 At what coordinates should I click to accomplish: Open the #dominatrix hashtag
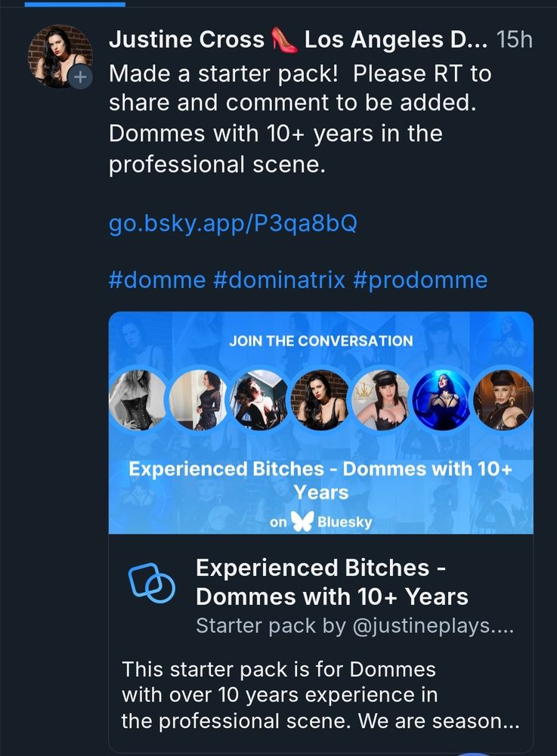click(279, 280)
